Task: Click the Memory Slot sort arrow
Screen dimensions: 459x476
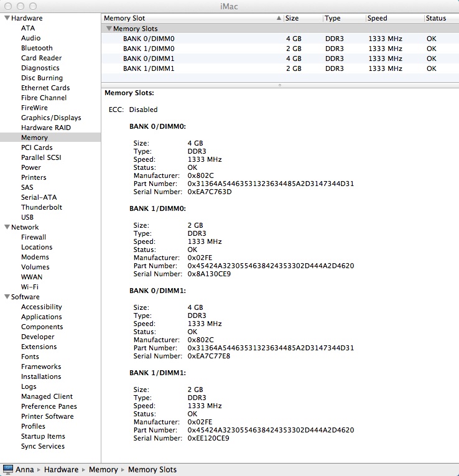Action: (x=279, y=18)
